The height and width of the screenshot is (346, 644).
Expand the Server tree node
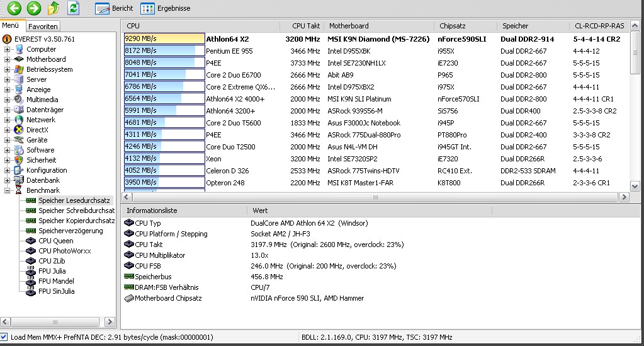point(7,79)
